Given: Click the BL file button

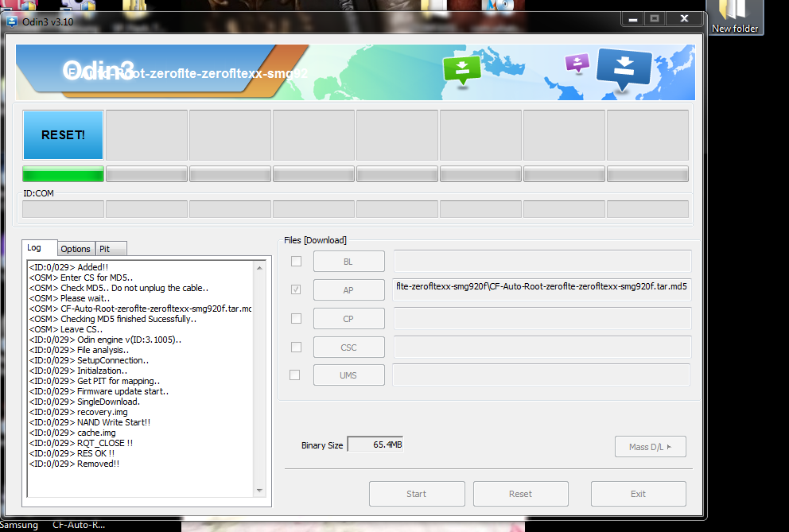Looking at the screenshot, I should click(x=348, y=262).
